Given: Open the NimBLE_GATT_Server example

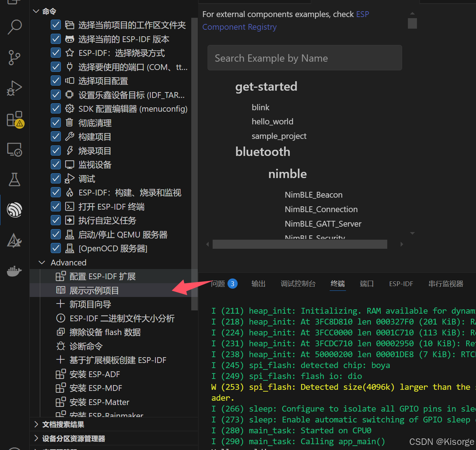Looking at the screenshot, I should [x=323, y=224].
